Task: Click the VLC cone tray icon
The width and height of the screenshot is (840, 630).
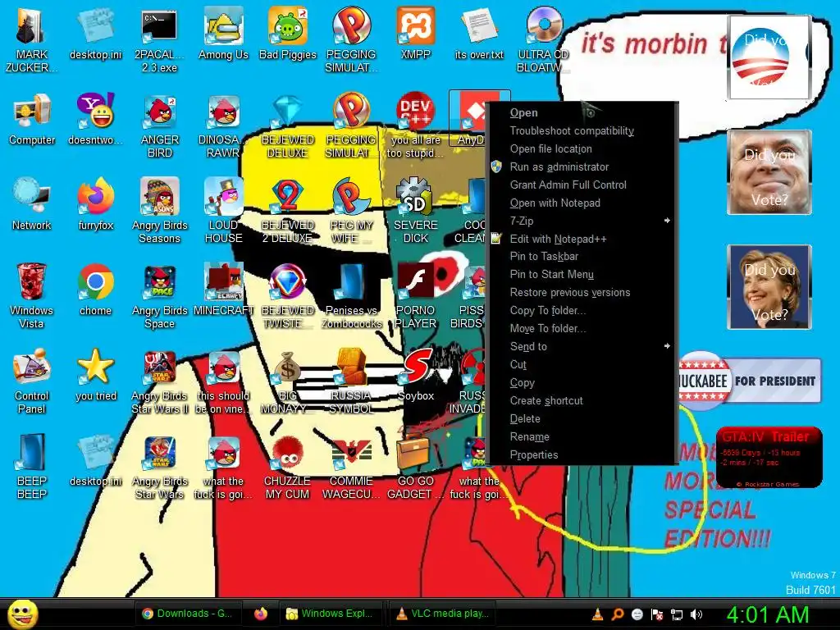Action: pyautogui.click(x=597, y=614)
